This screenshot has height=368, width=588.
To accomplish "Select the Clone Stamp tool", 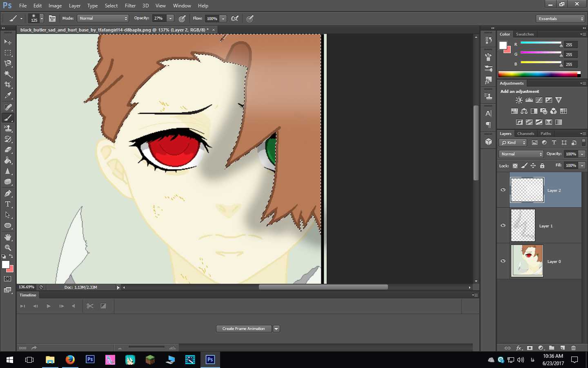I will [x=8, y=128].
